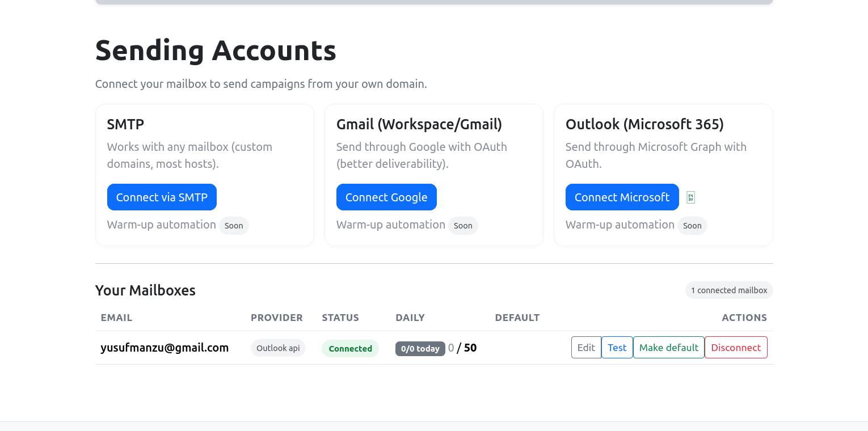Make yusufmanzu@gmail.com the default mailbox
The height and width of the screenshot is (431, 868).
(668, 348)
